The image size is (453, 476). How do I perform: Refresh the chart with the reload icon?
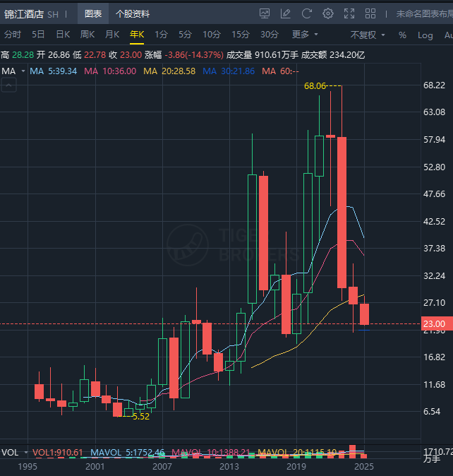(306, 13)
